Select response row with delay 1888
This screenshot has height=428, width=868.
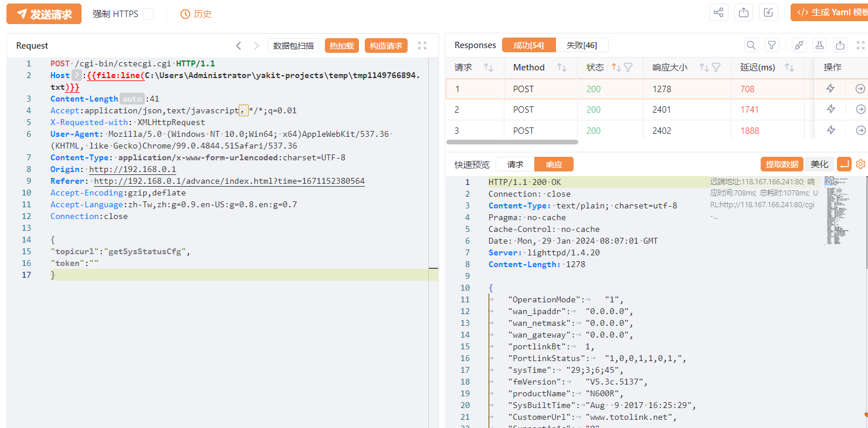pyautogui.click(x=657, y=130)
